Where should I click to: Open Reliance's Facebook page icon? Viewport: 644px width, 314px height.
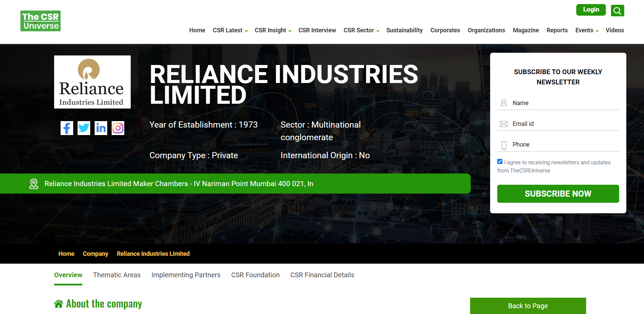click(67, 128)
